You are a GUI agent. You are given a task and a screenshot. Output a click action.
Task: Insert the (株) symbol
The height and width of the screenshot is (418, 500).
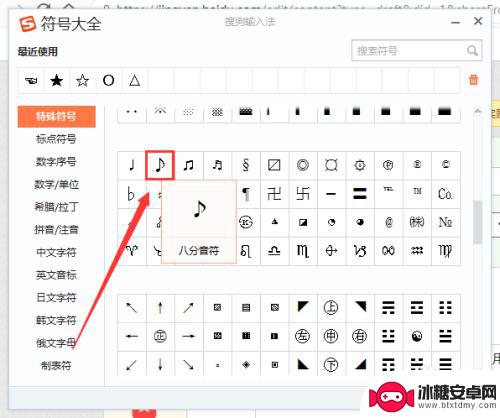coord(417,222)
